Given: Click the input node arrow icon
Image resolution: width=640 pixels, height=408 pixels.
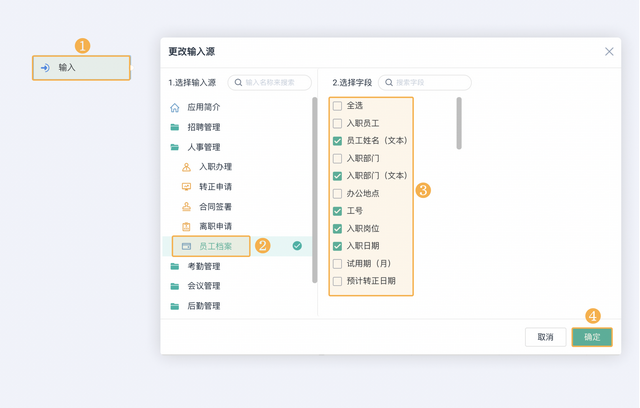Looking at the screenshot, I should 45,68.
